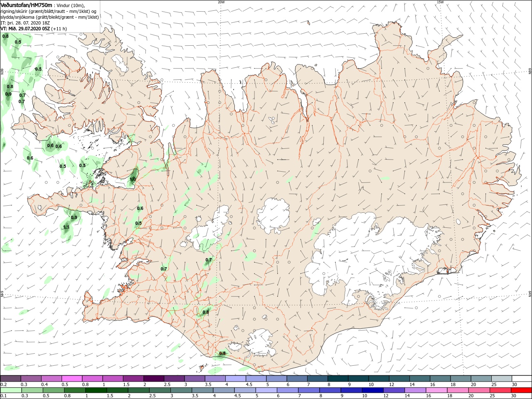Click the Veðurstofan/HM750m map title
This screenshot has width=532, height=399.
tap(27, 5)
